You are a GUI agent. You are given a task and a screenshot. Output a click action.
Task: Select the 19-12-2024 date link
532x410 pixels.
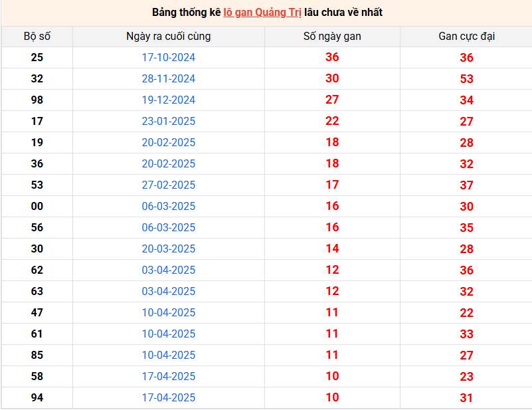(x=169, y=100)
